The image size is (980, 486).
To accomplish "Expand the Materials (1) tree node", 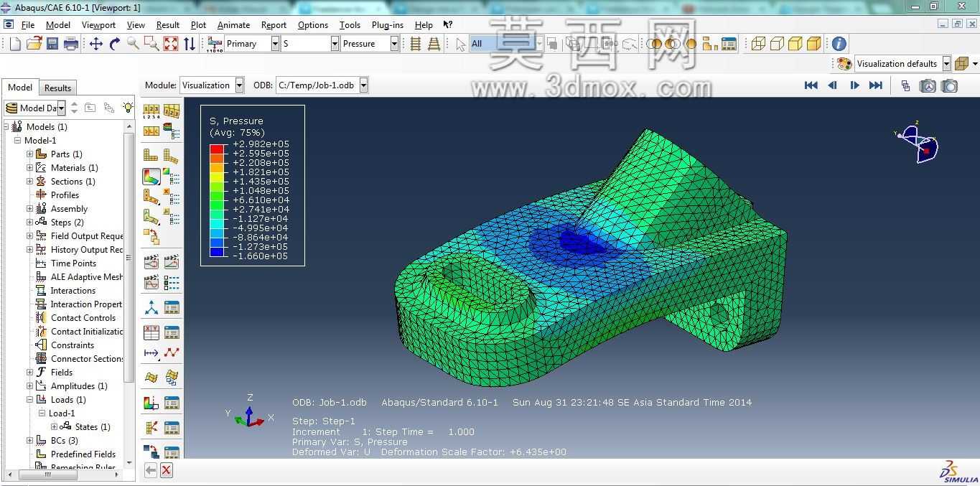I will coord(29,168).
